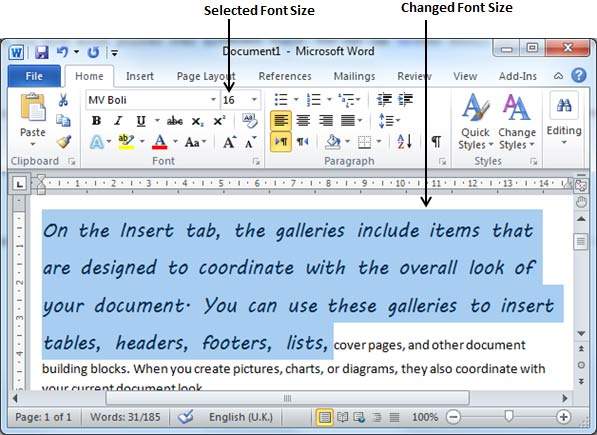The image size is (597, 435).
Task: Click the Sort A-Z icon
Action: (x=404, y=142)
